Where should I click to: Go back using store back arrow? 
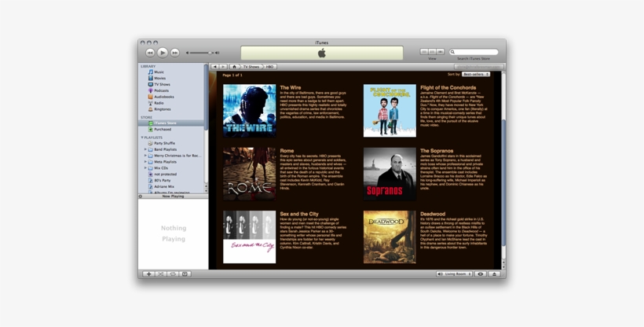coord(215,67)
